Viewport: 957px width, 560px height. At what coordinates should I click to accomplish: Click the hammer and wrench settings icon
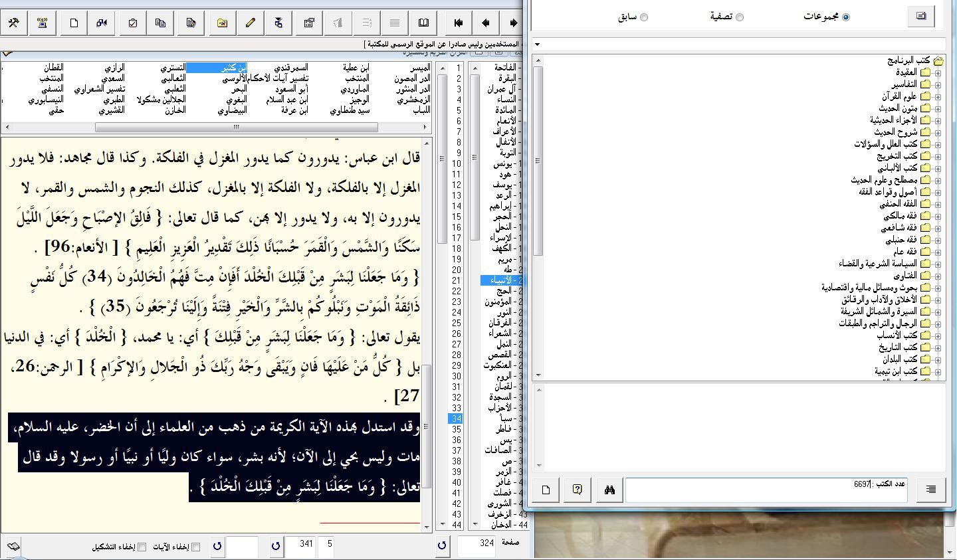[x=13, y=23]
